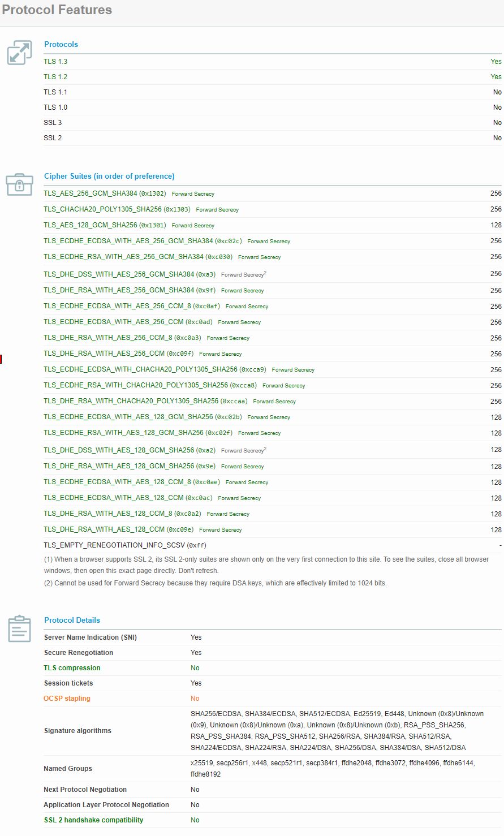Click the OCSP stapling label
Image resolution: width=504 pixels, height=836 pixels.
[67, 699]
